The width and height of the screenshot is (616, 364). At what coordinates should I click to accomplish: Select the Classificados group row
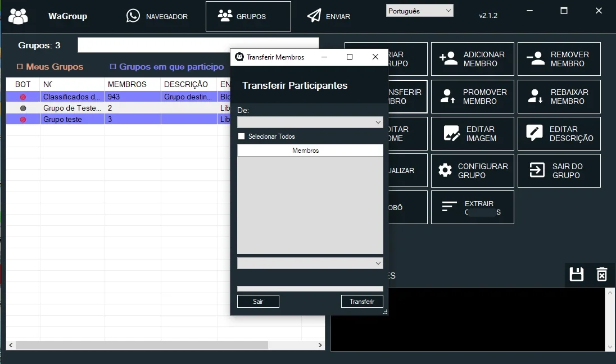click(118, 97)
